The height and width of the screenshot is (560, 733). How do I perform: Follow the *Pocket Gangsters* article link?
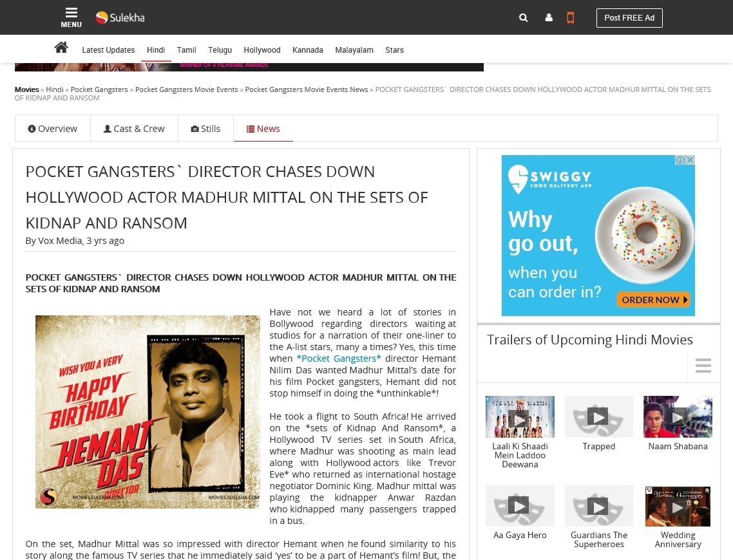click(338, 359)
